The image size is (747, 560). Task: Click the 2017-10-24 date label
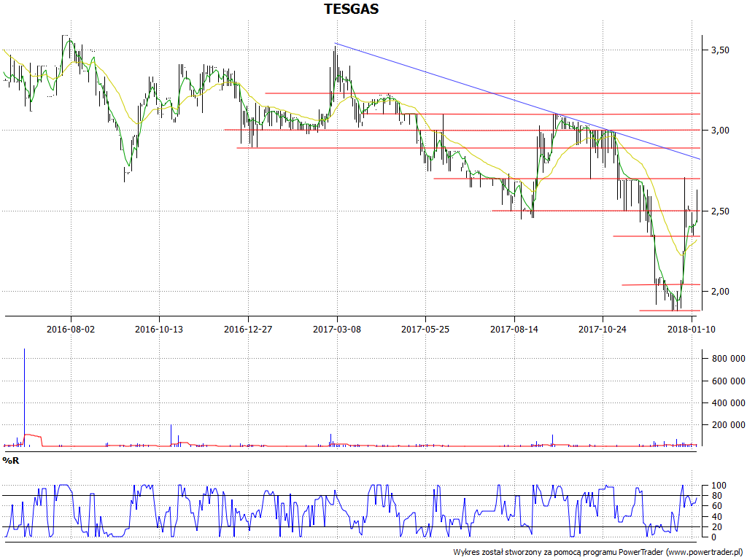603,329
